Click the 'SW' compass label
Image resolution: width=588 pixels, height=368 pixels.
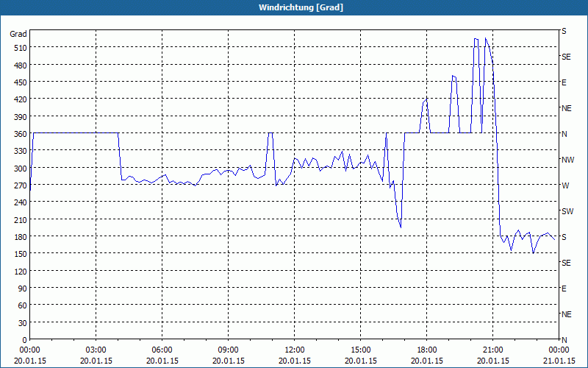coord(567,211)
